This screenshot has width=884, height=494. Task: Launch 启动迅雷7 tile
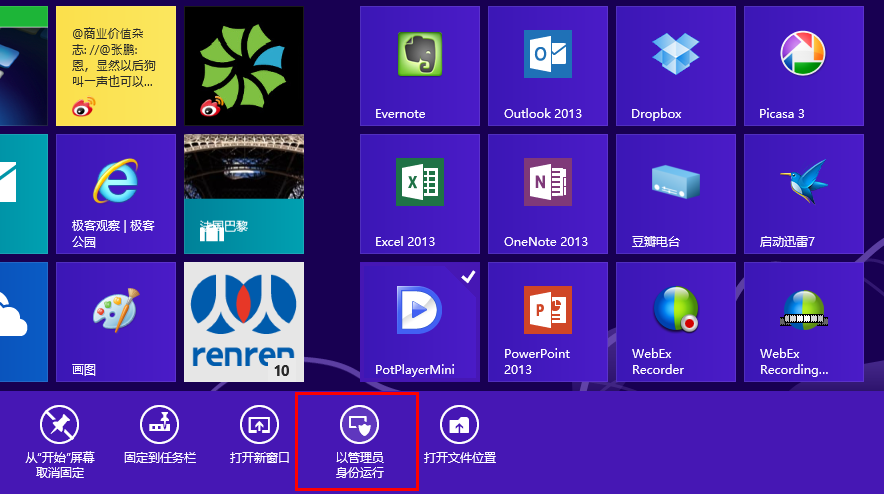pyautogui.click(x=804, y=194)
